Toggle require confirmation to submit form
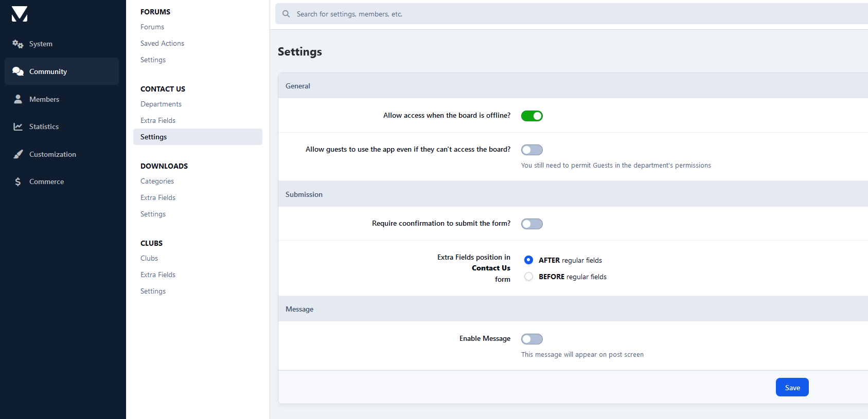The image size is (868, 419). coord(532,224)
